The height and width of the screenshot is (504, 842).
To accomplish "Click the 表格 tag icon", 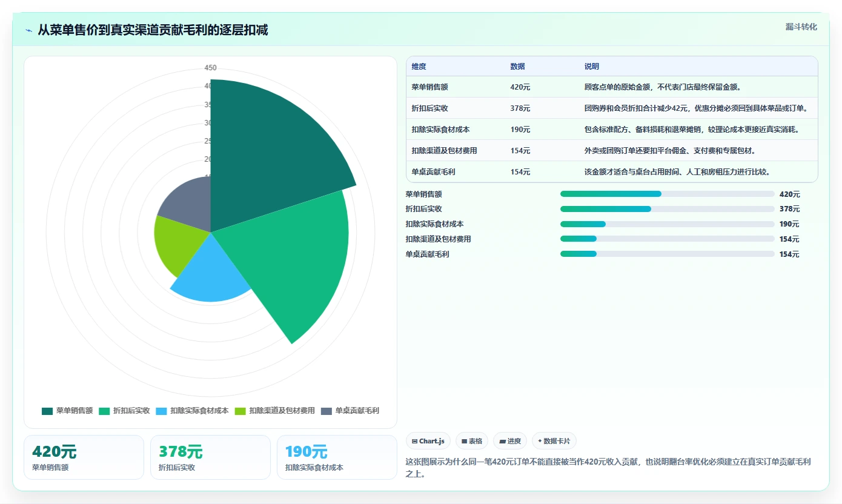I will pyautogui.click(x=464, y=442).
